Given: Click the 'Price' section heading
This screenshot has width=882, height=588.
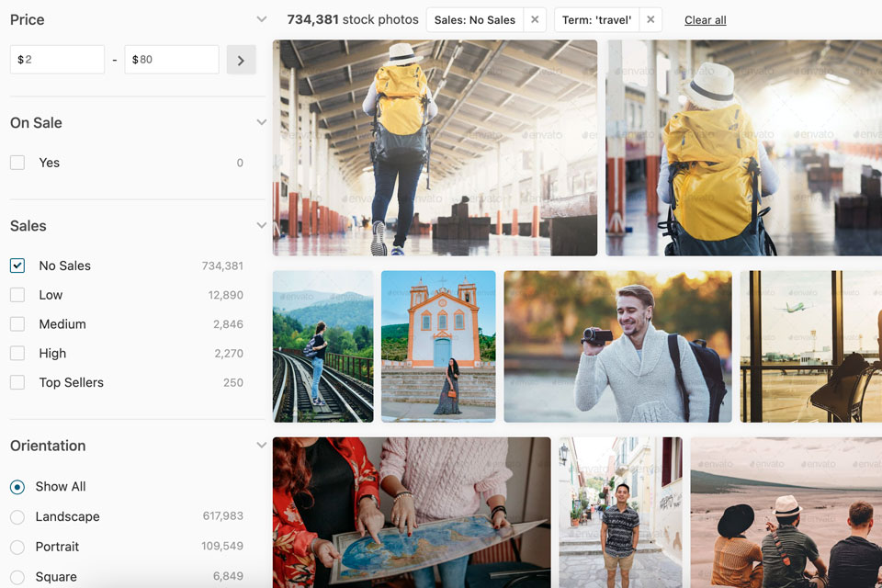Looking at the screenshot, I should point(27,19).
